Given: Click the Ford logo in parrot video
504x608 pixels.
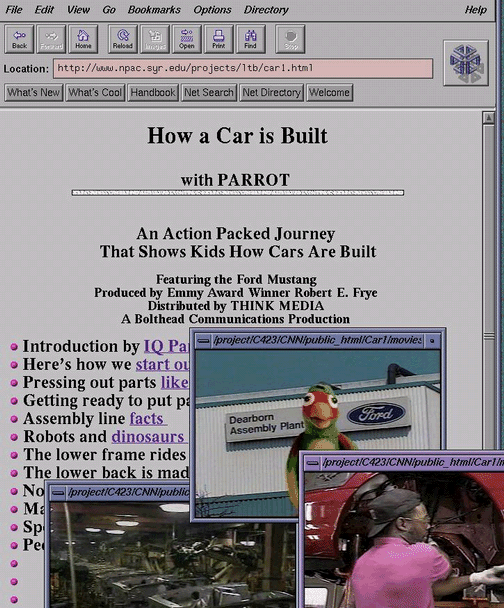Looking at the screenshot, I should tap(376, 415).
